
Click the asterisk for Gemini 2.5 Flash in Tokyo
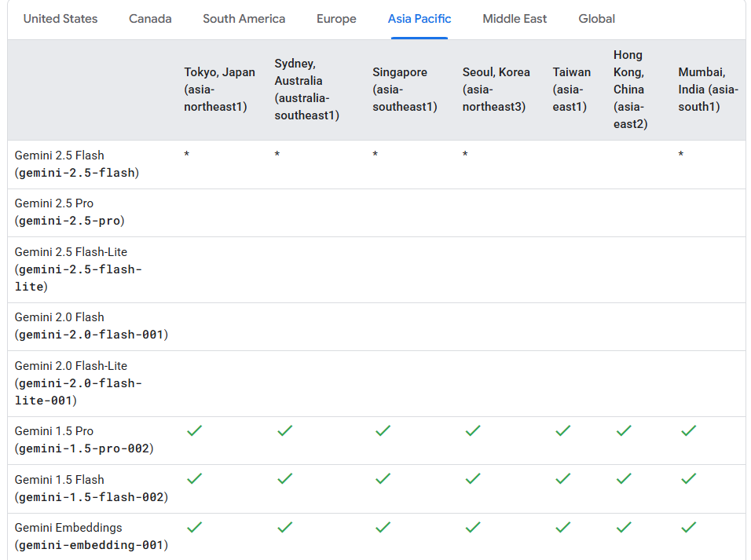187,156
